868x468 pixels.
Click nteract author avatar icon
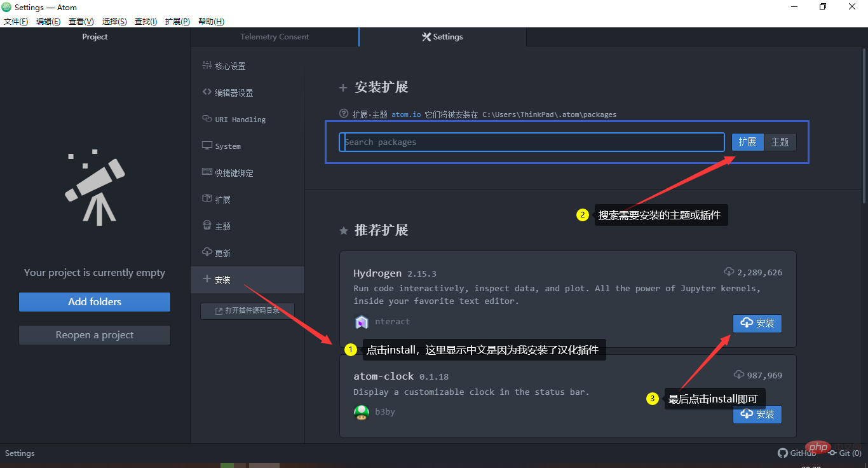(x=362, y=322)
